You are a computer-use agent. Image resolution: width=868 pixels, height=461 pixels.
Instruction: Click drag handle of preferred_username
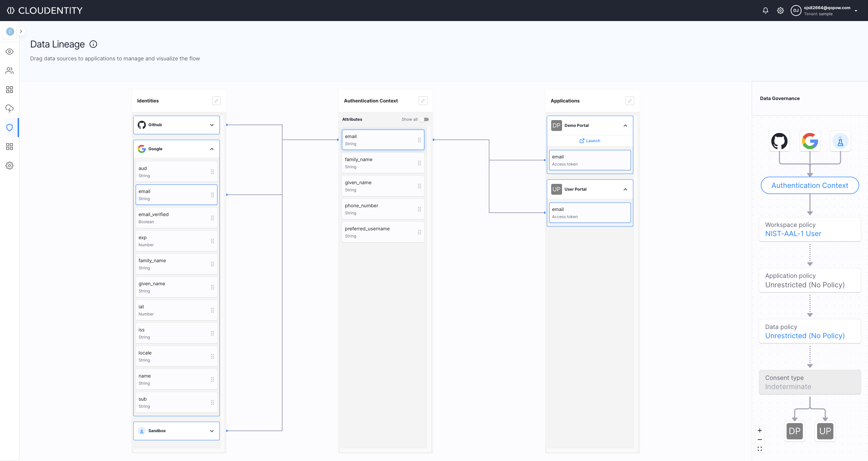click(419, 232)
